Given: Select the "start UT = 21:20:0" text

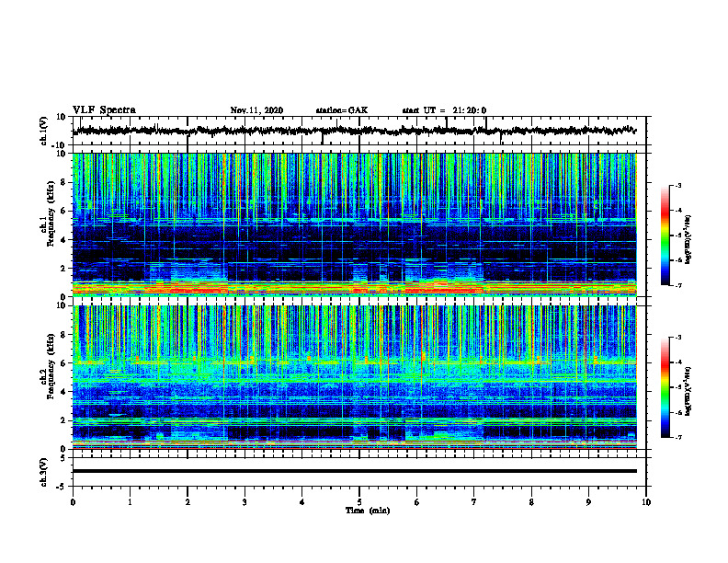Looking at the screenshot, I should point(444,110).
